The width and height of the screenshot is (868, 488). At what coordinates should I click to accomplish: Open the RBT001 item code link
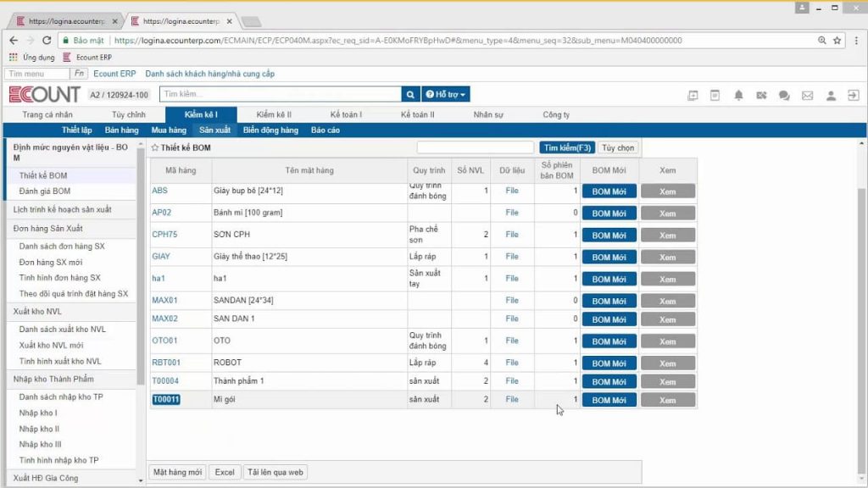point(166,363)
